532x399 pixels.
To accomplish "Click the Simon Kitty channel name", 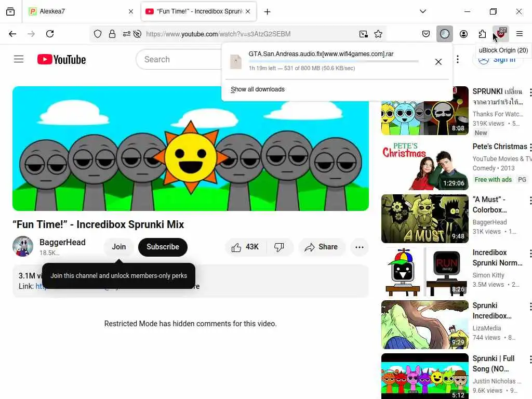I will tap(488, 275).
